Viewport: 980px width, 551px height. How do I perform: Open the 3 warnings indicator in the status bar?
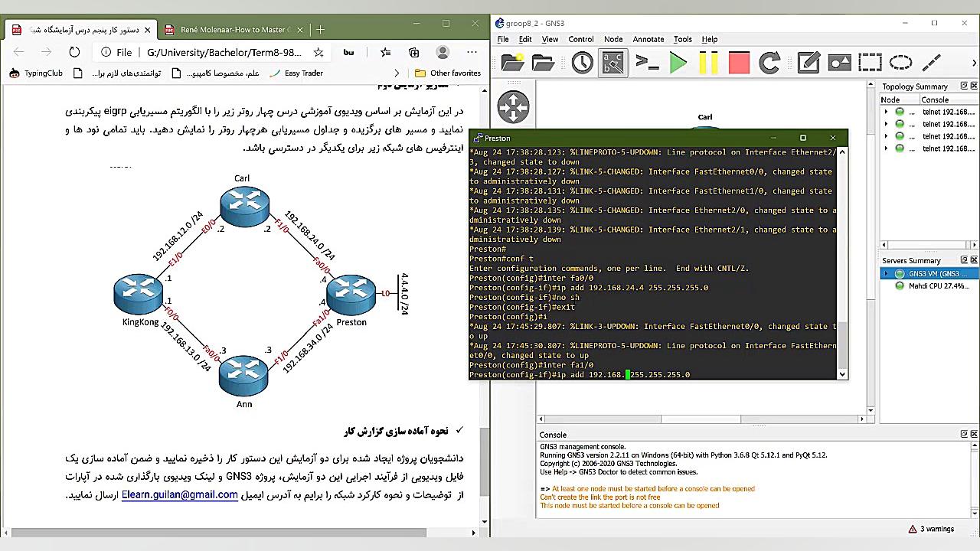pyautogui.click(x=932, y=529)
